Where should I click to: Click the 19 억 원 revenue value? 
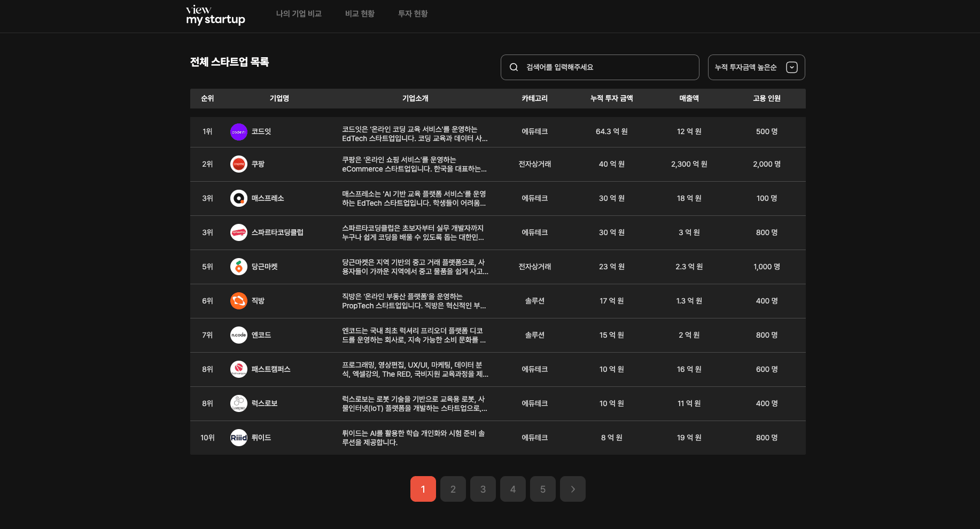pos(689,438)
